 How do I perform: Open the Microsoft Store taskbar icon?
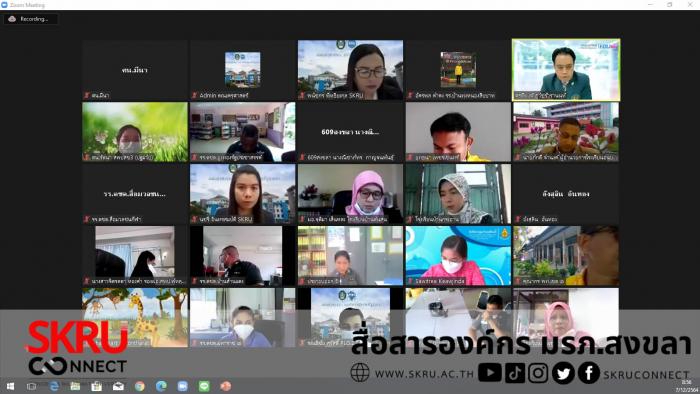tap(96, 386)
